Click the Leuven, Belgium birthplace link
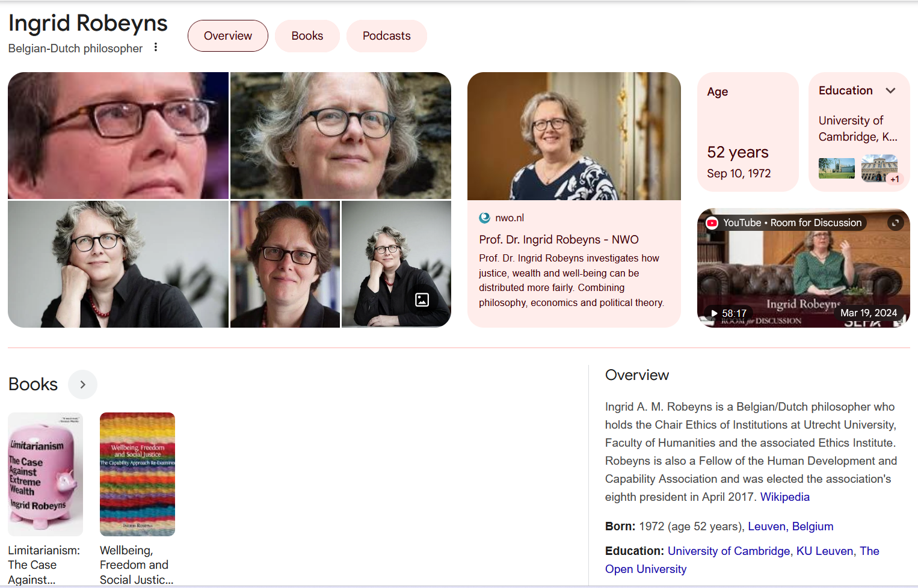Viewport: 918px width, 588px height. (790, 526)
